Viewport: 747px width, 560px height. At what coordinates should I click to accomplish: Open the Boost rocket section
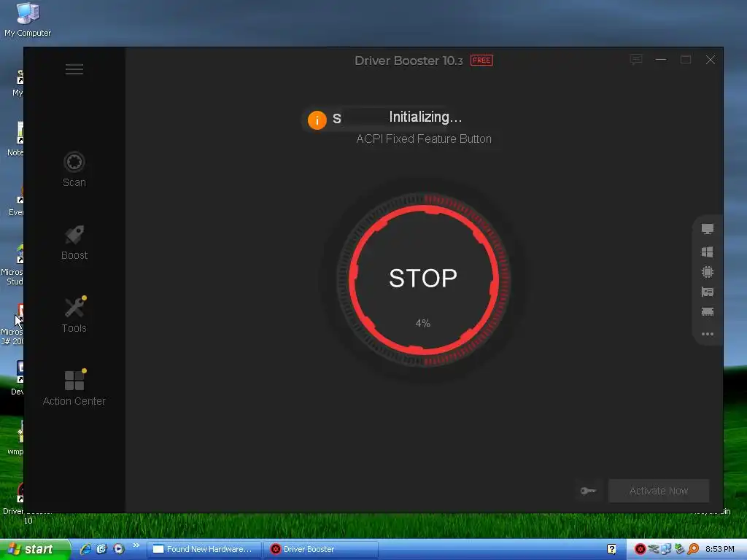click(74, 242)
